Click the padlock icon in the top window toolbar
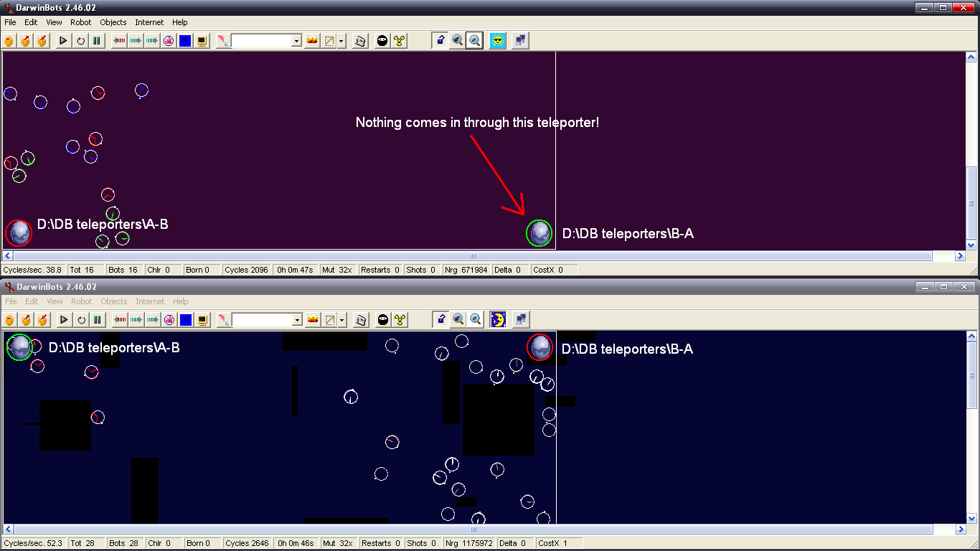 pyautogui.click(x=440, y=41)
